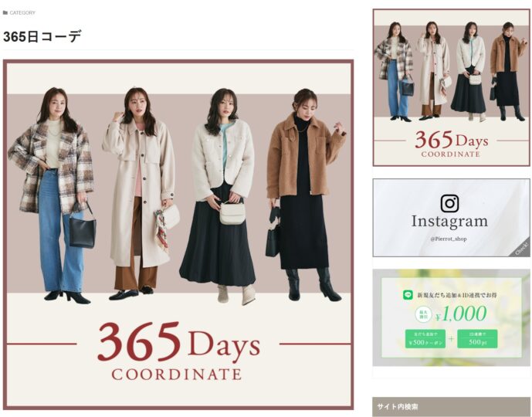Click the plus sign between green LINE buttons
Screen dimensions: 532x417
451,339
